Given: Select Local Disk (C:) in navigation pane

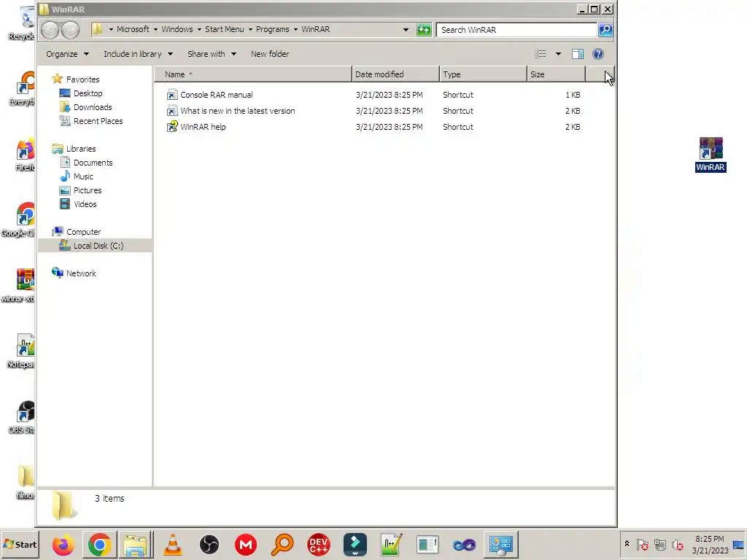Looking at the screenshot, I should [95, 246].
